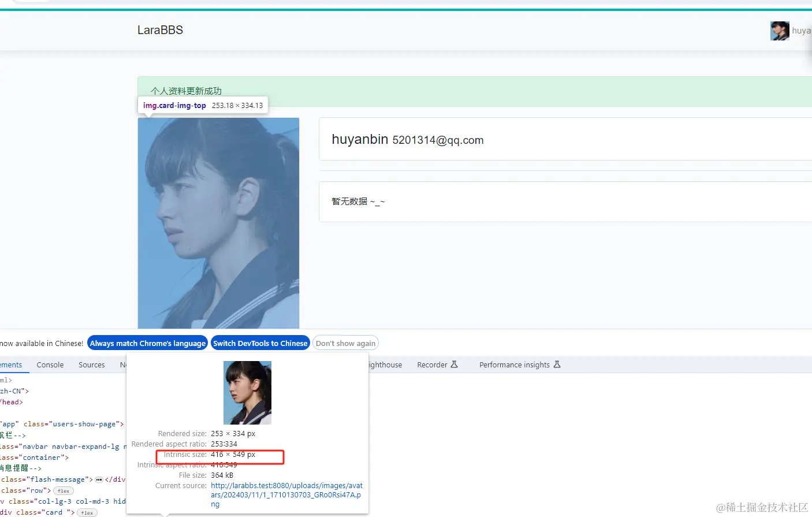Open the Lighthouse tab
This screenshot has height=517, width=812.
pyautogui.click(x=385, y=364)
